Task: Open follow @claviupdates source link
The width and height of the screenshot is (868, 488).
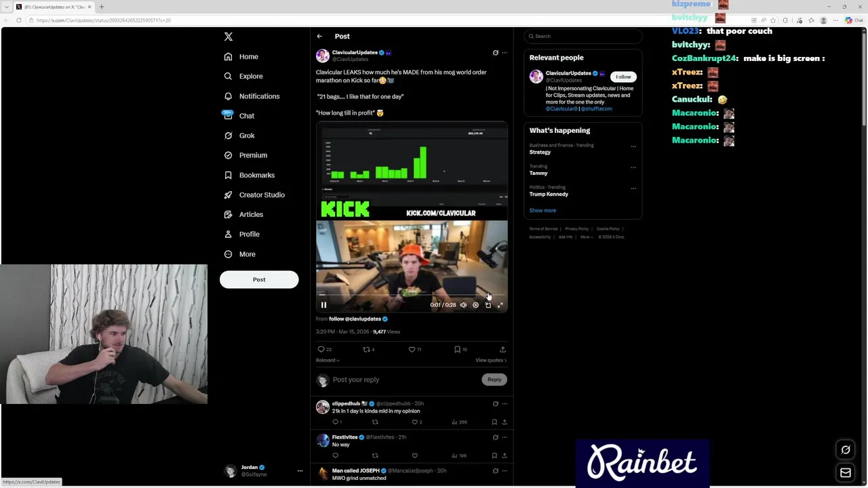Action: click(358, 319)
